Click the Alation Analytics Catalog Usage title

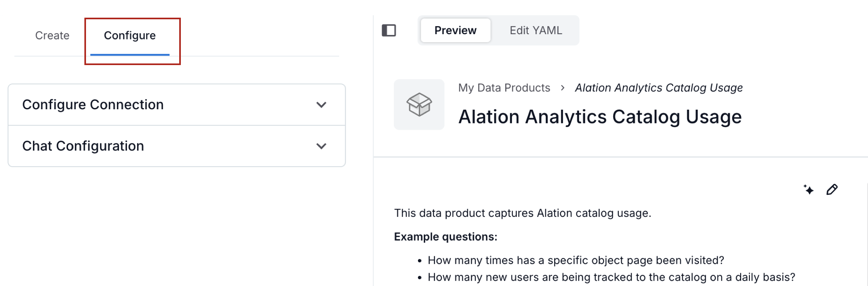pos(600,117)
